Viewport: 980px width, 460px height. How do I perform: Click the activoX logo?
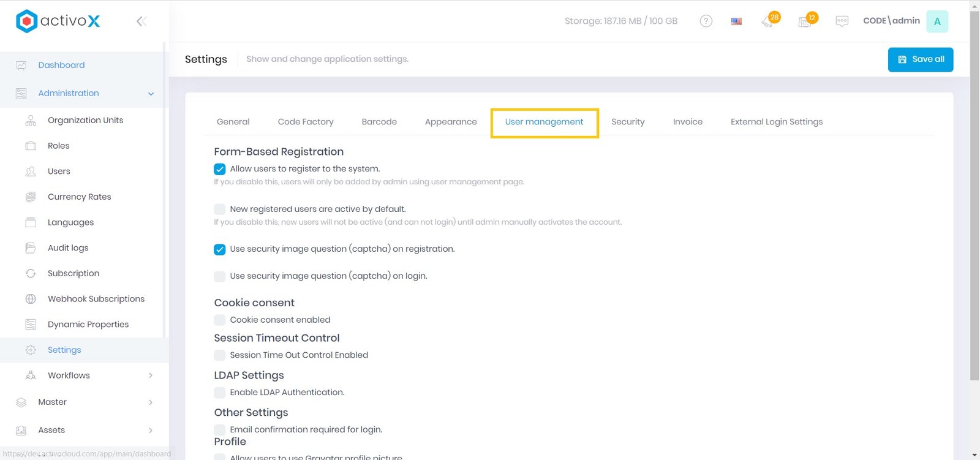click(x=58, y=21)
